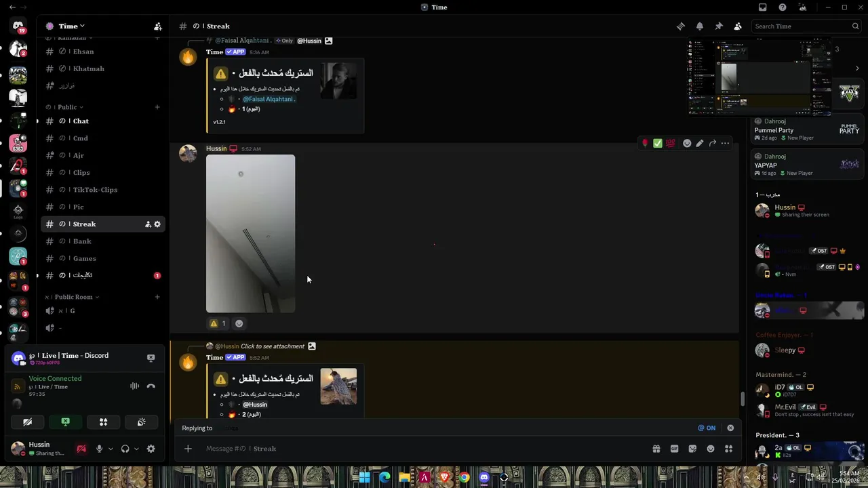868x488 pixels.
Task: Expand activity panel right chevron
Action: click(x=857, y=68)
